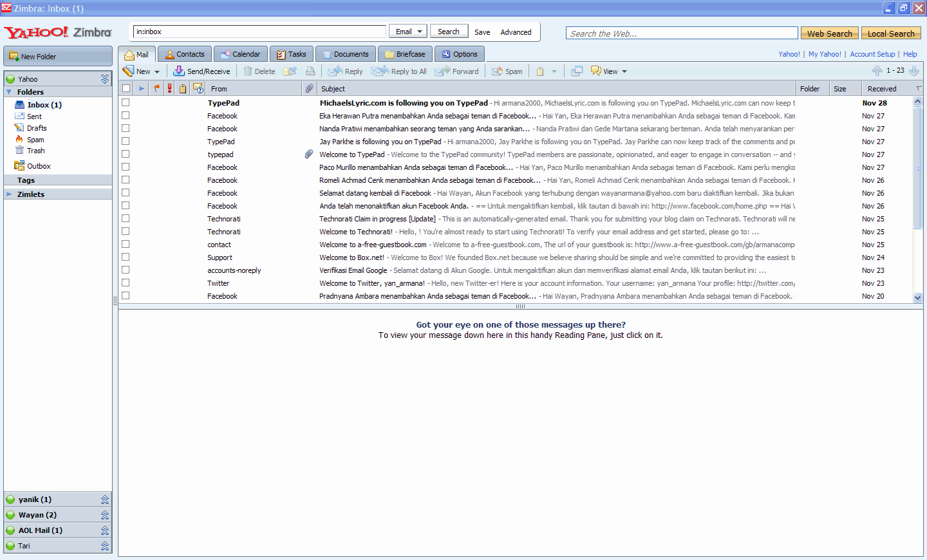927x560 pixels.
Task: Click the Save search link
Action: pos(482,32)
